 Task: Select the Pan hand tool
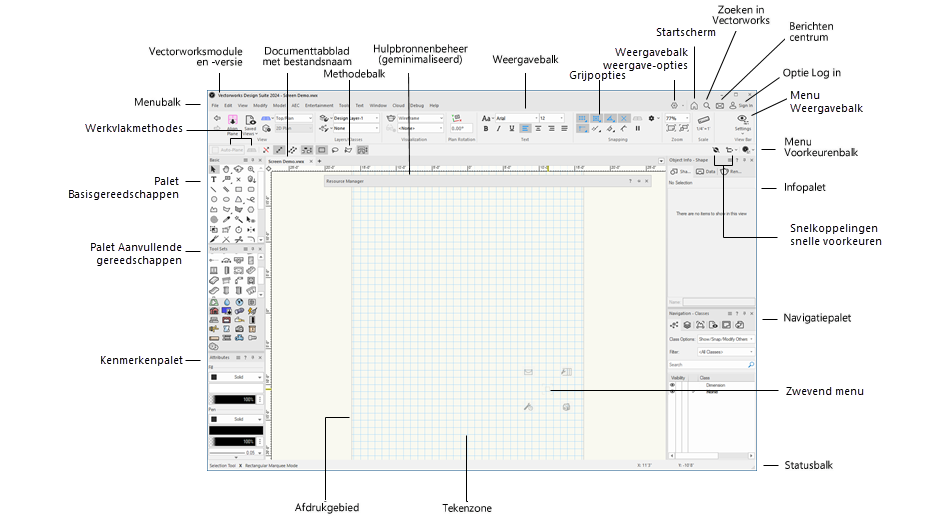pyautogui.click(x=226, y=169)
